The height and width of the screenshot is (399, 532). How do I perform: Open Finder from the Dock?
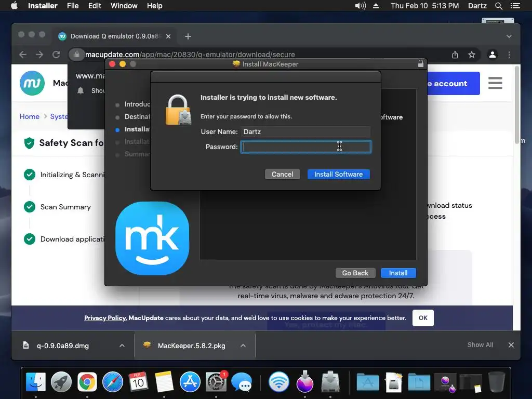click(x=36, y=382)
